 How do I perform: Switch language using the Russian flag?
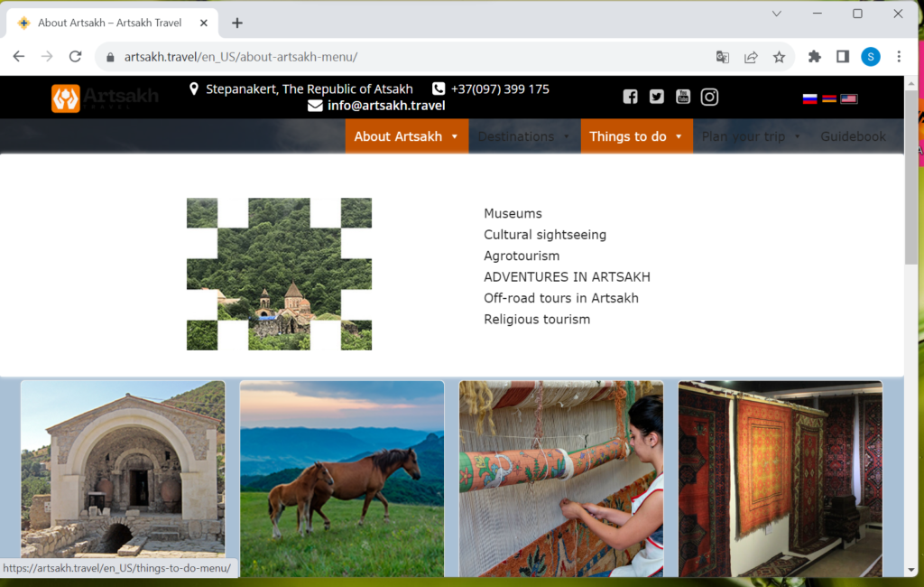pos(809,99)
